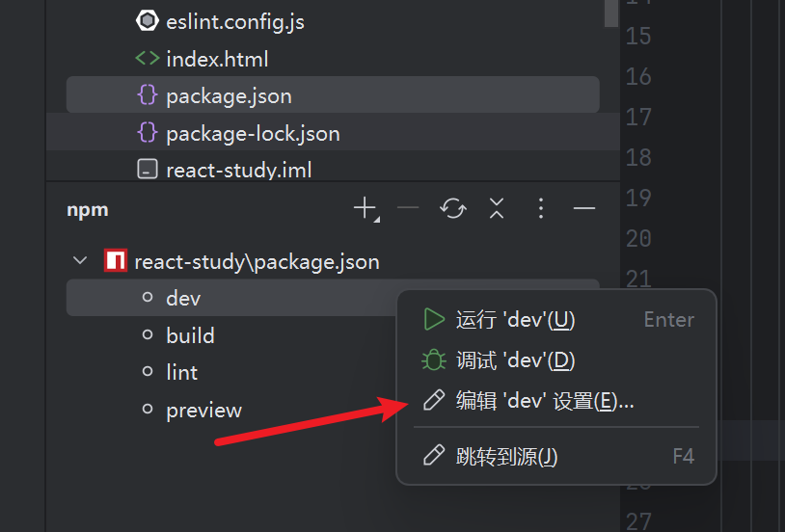Click the green debug bug icon

coord(434,359)
